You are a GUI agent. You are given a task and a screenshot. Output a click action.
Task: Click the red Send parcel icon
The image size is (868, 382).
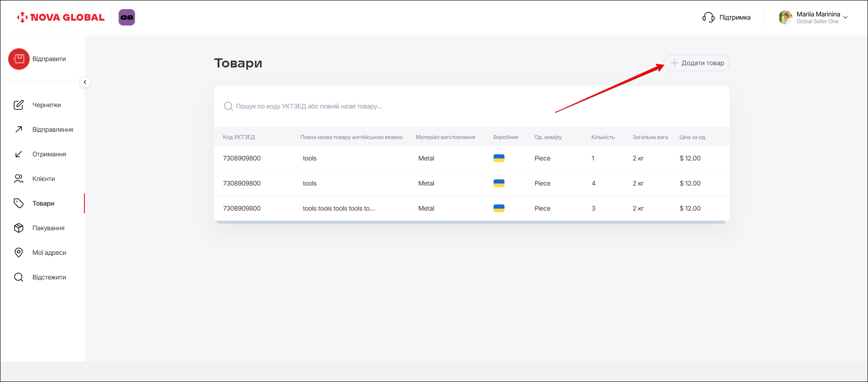tap(19, 59)
